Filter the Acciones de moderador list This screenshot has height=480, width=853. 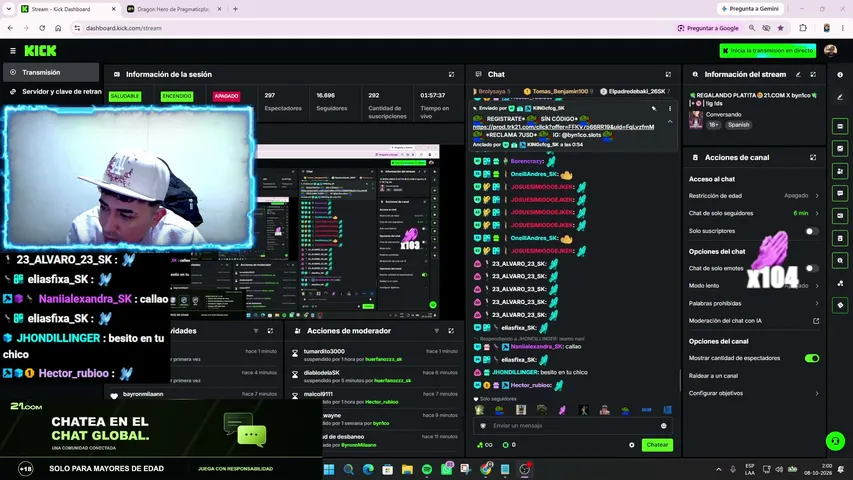click(436, 330)
